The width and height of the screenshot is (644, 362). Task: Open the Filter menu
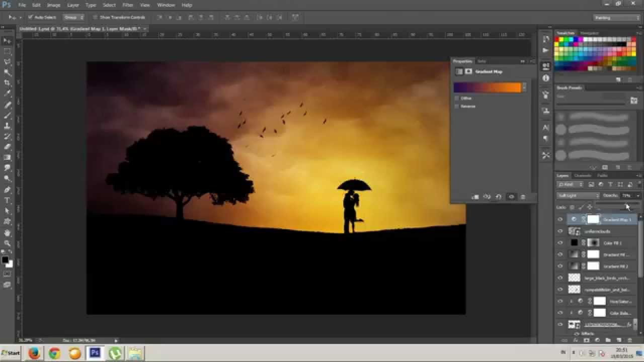tap(128, 5)
